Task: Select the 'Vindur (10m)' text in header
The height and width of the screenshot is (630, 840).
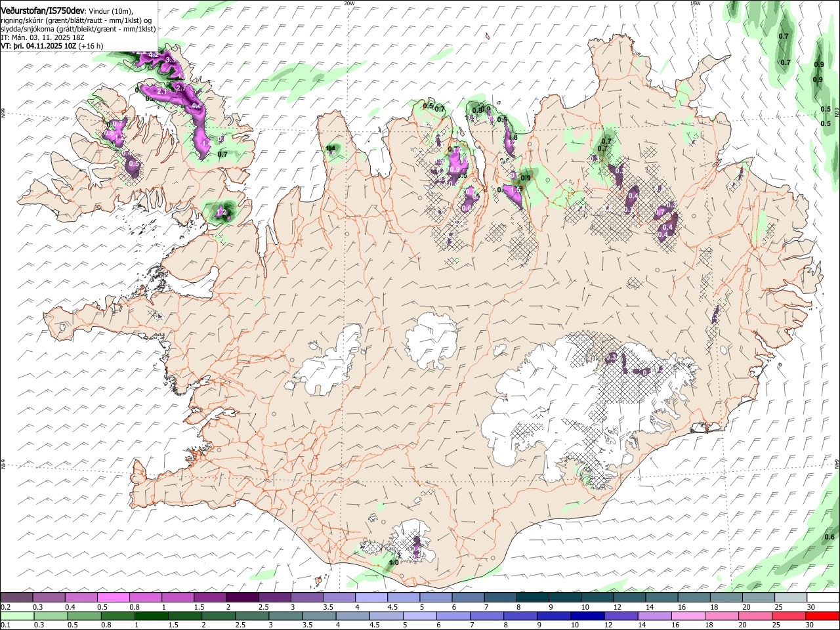Action: point(110,12)
